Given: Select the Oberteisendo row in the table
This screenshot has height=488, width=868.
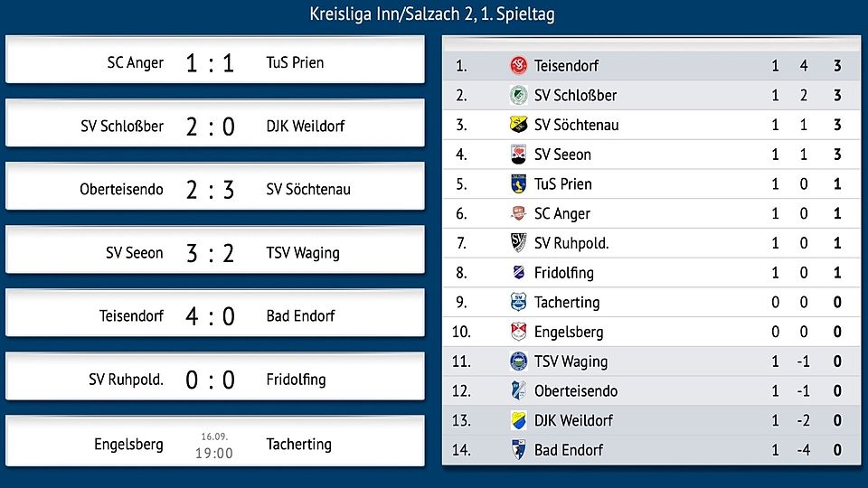Looking at the screenshot, I should (x=651, y=391).
